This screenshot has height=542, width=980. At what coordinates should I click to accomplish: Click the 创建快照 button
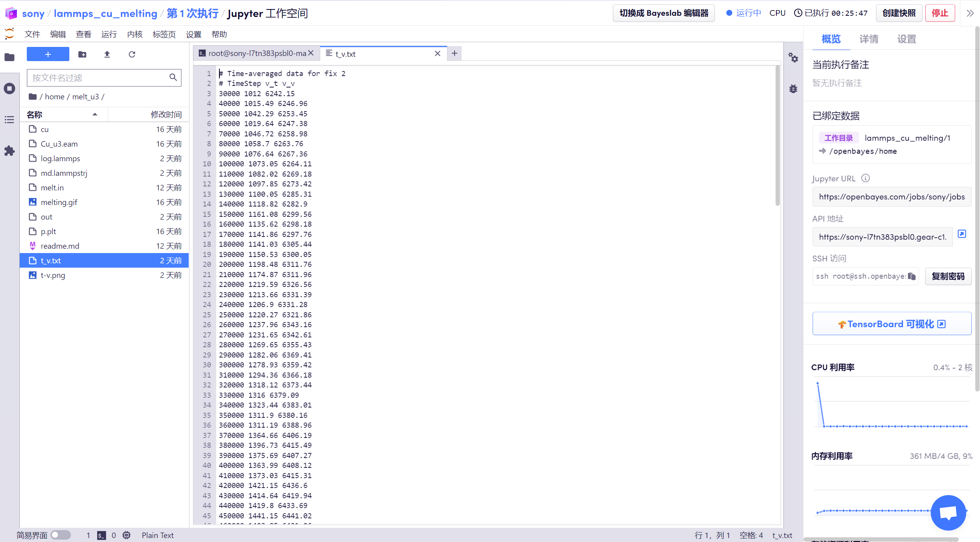click(x=899, y=13)
